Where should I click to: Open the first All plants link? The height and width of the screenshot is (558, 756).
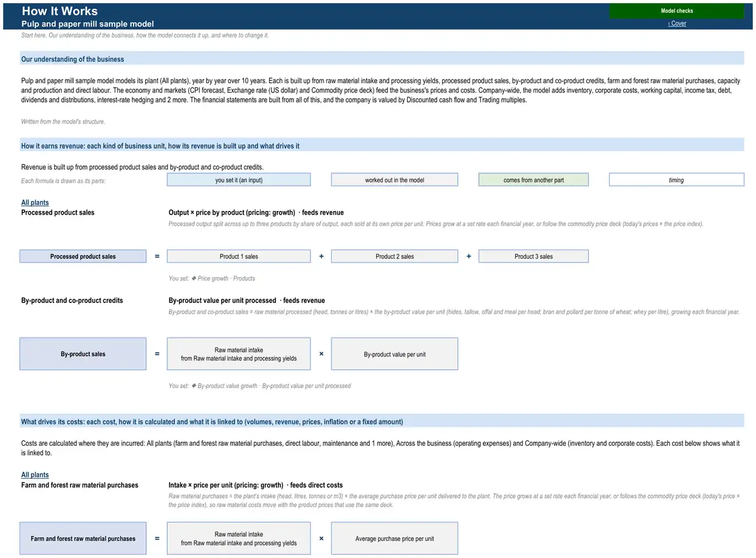coord(35,203)
